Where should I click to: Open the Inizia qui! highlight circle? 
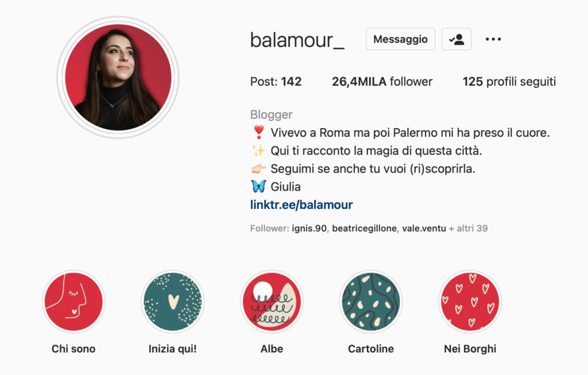172,301
